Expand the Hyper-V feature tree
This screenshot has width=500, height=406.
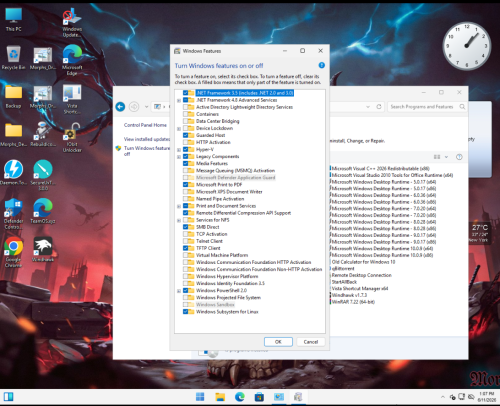pos(179,150)
